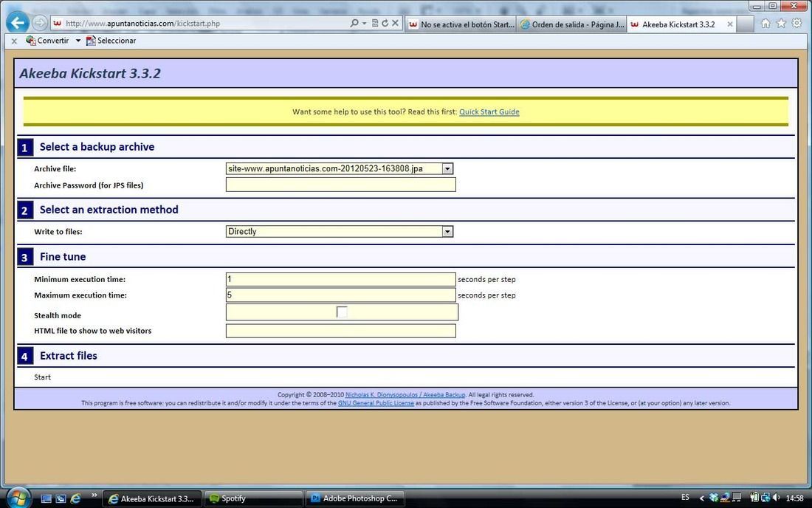Click the volume speaker tray icon

pos(776,498)
